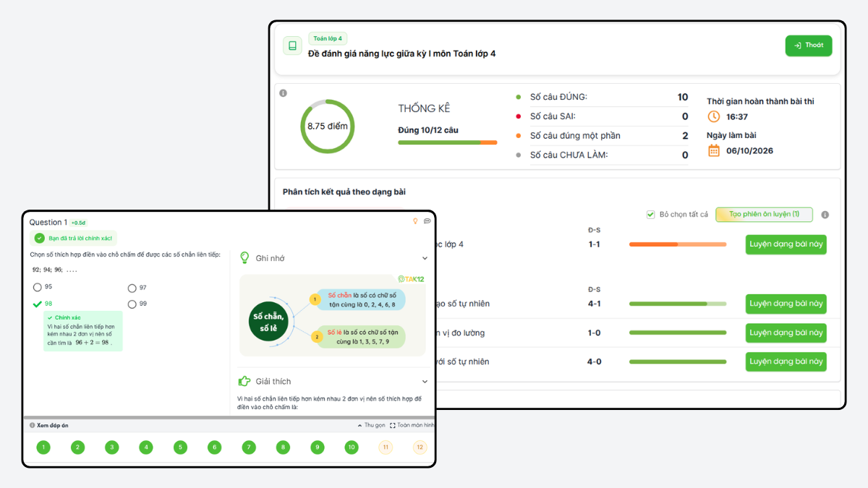This screenshot has height=488, width=868.
Task: Click 'Thu gọn' to collapse the answer panel
Action: (372, 426)
